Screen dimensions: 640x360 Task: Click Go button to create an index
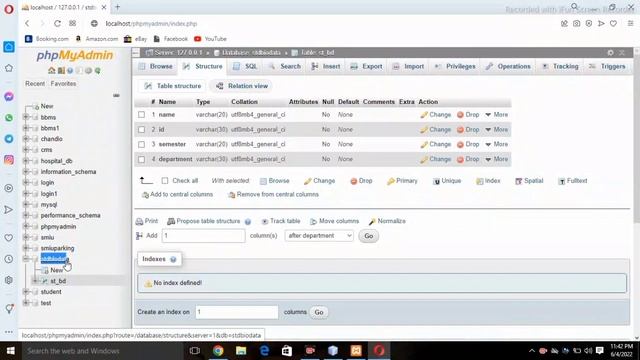[x=319, y=312]
